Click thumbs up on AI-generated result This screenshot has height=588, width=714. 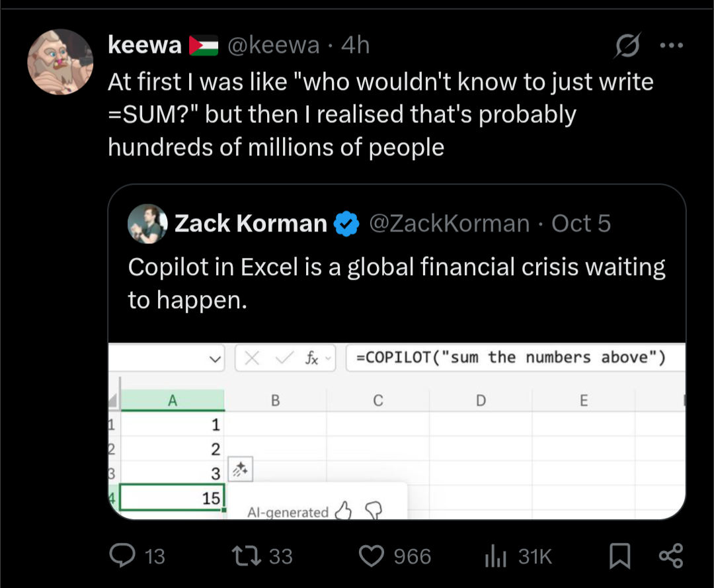(342, 511)
